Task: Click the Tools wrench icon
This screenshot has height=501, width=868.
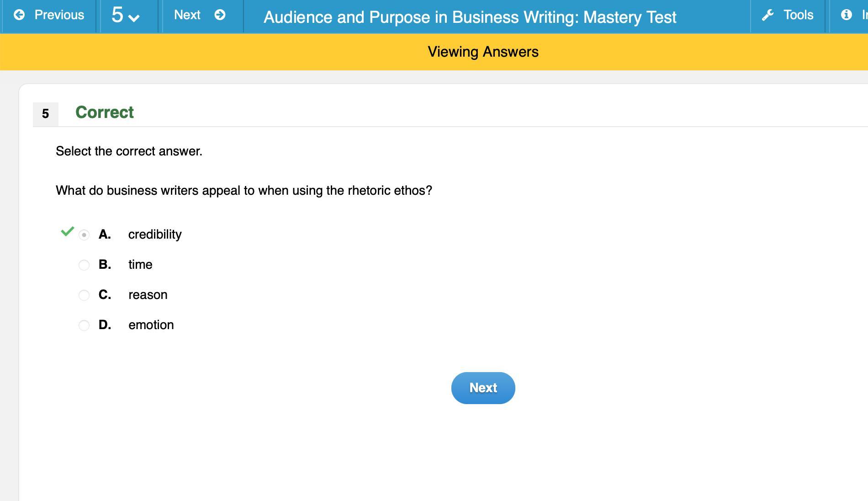Action: click(768, 15)
